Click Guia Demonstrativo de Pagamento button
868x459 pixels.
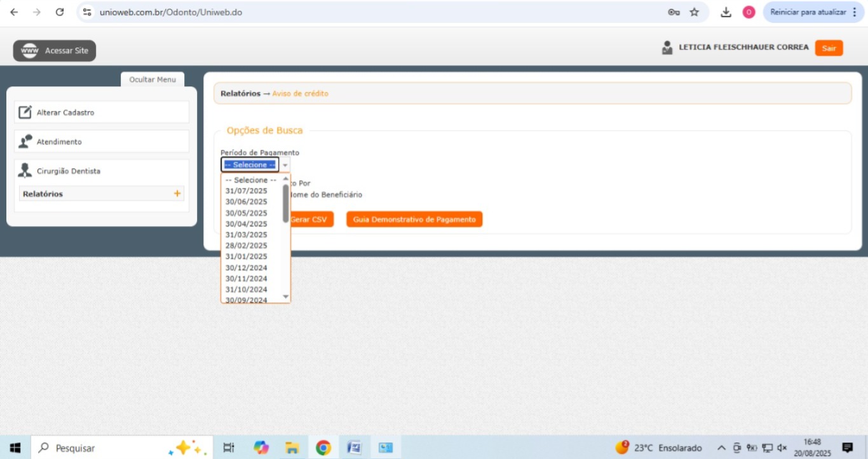[x=414, y=219]
